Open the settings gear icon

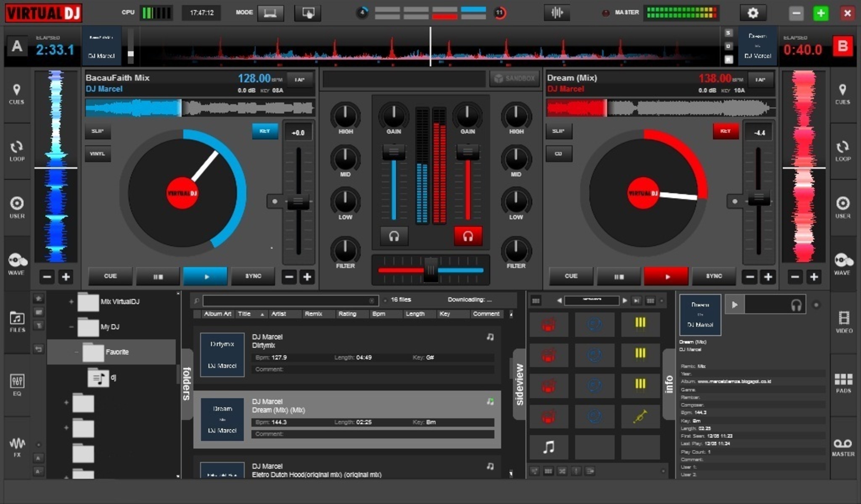click(753, 13)
